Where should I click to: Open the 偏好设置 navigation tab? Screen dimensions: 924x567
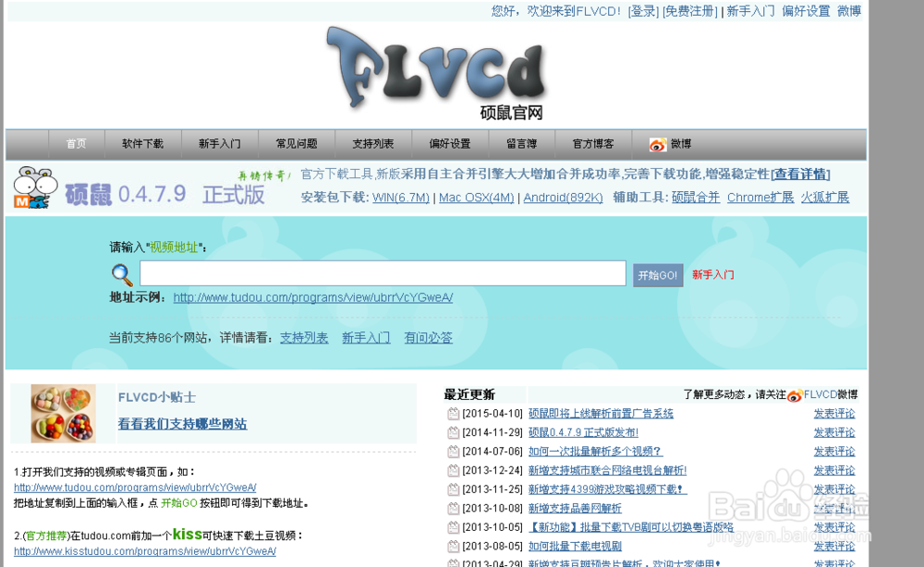tap(450, 144)
